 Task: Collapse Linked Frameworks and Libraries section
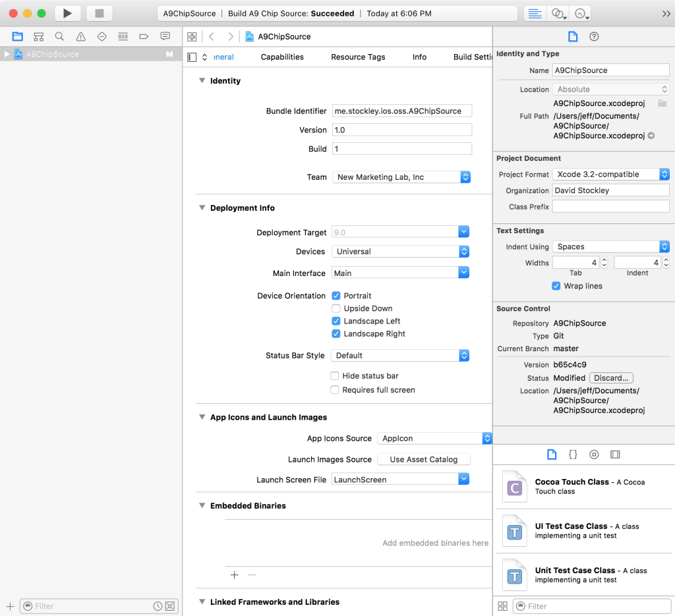(202, 602)
